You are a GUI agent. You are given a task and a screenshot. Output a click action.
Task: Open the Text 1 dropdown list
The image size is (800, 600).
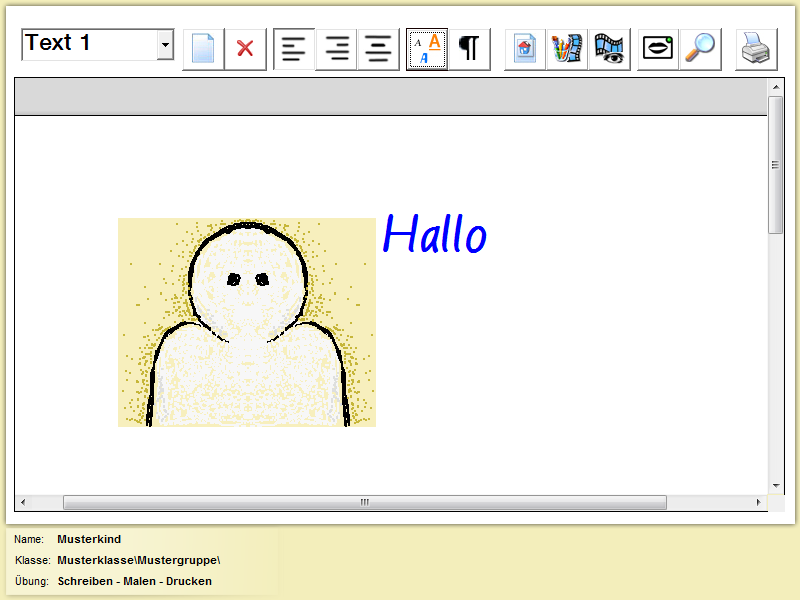pos(165,45)
